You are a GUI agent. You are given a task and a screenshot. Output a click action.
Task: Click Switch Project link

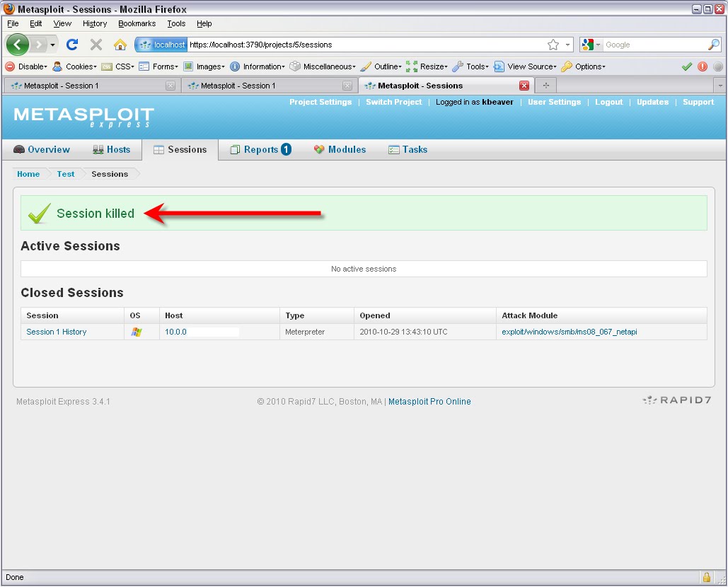(393, 102)
